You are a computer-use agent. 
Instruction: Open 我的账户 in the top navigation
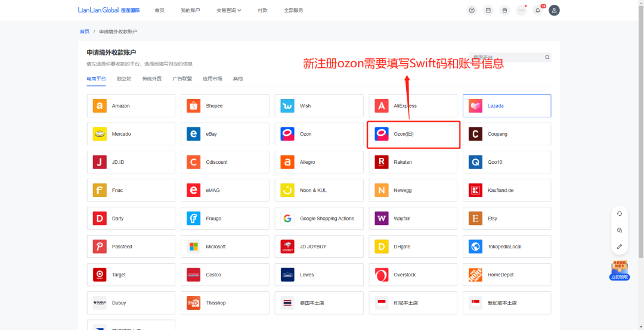(190, 10)
